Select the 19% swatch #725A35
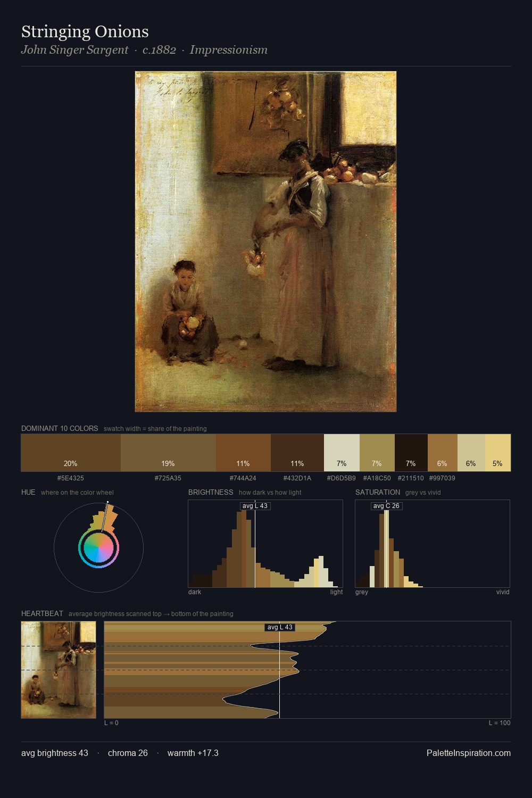The width and height of the screenshot is (532, 798). coord(168,453)
